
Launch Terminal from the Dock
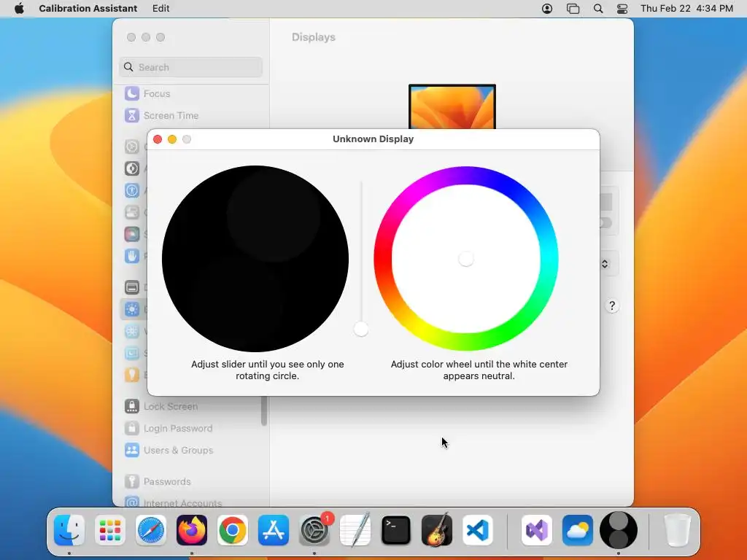click(396, 530)
